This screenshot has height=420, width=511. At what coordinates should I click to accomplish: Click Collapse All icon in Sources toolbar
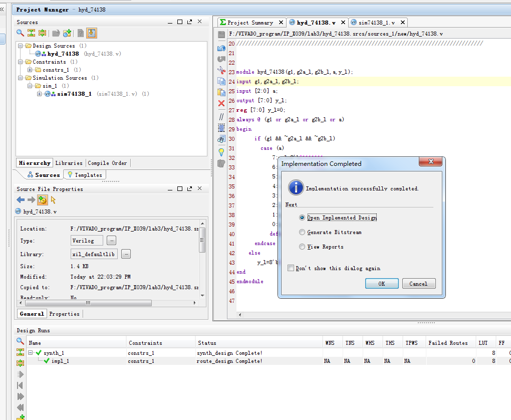click(x=31, y=33)
